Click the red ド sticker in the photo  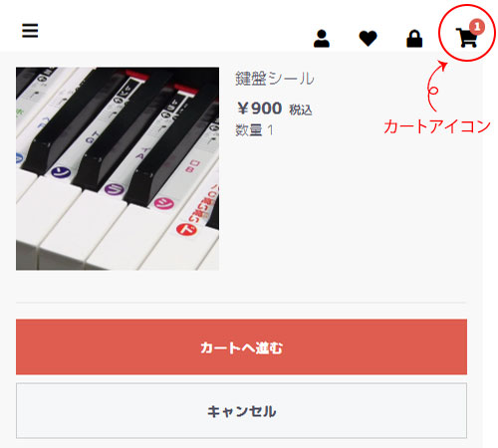(186, 230)
